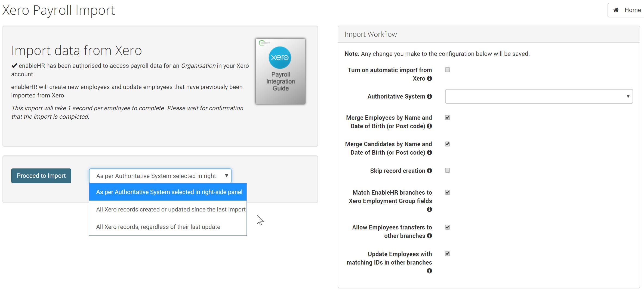Toggle the Allow Employees transfers checkbox
Screen dimensions: 644x301
[x=448, y=227]
